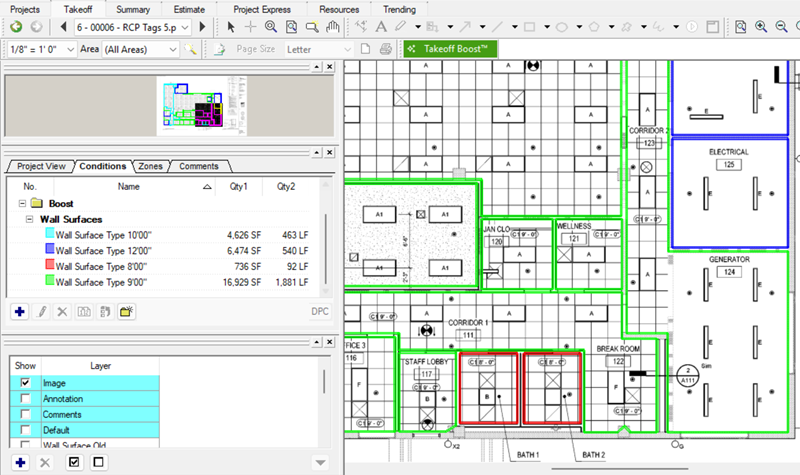
Task: Select the zoom window rectangle tool
Action: pos(312,27)
